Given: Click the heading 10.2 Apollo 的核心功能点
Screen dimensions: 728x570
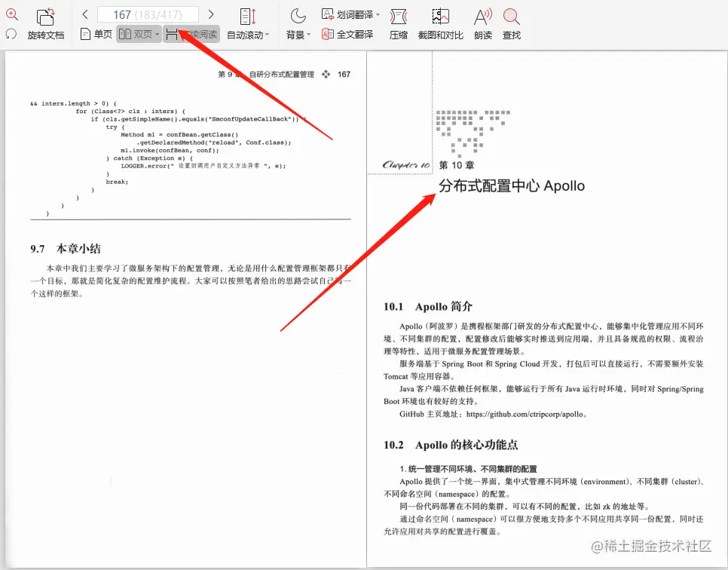Looking at the screenshot, I should 451,445.
